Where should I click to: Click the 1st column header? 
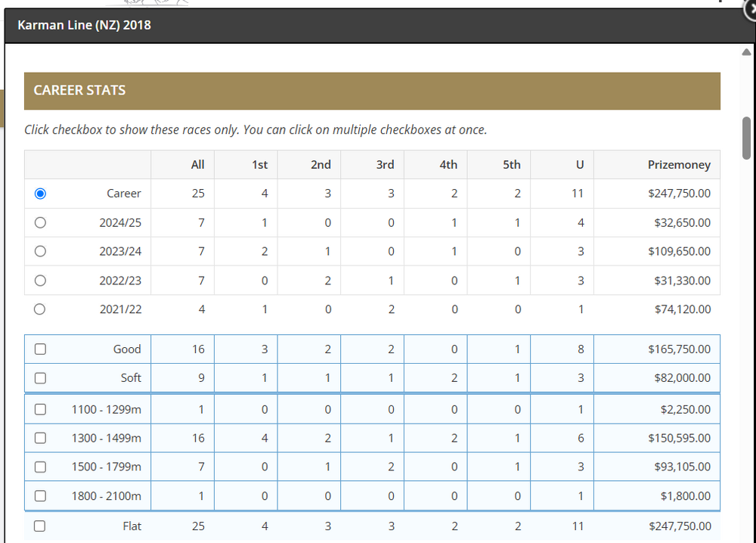259,165
